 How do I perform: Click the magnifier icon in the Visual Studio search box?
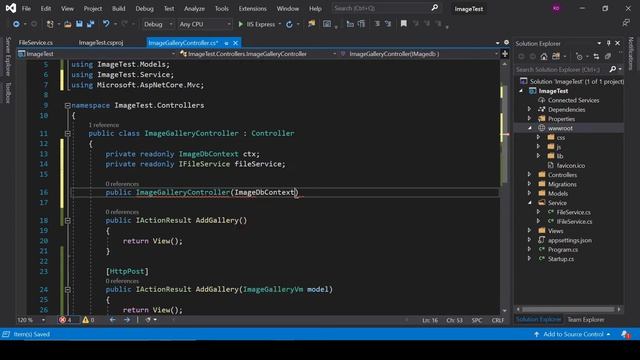coord(435,8)
